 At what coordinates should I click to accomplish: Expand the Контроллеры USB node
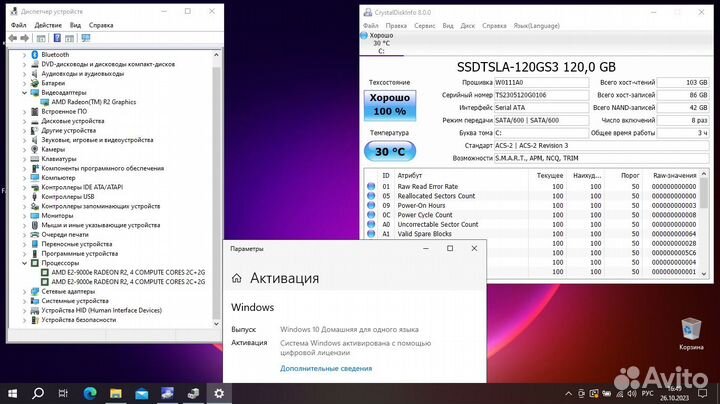[x=24, y=196]
